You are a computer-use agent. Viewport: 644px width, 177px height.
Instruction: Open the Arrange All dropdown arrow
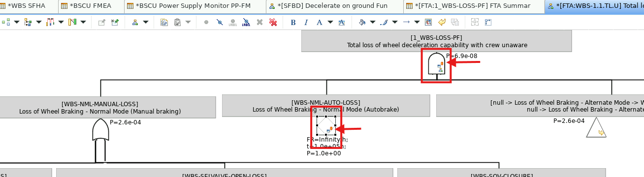(17, 22)
